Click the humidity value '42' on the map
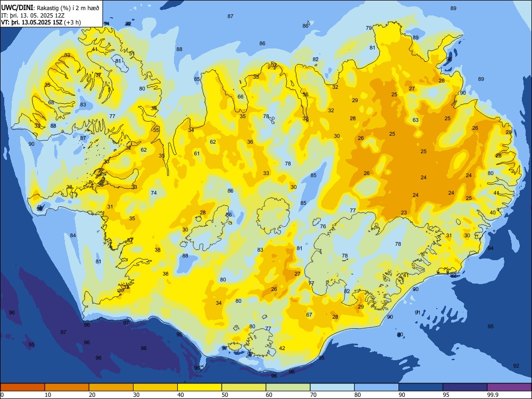This screenshot has height=399, width=532. click(282, 348)
